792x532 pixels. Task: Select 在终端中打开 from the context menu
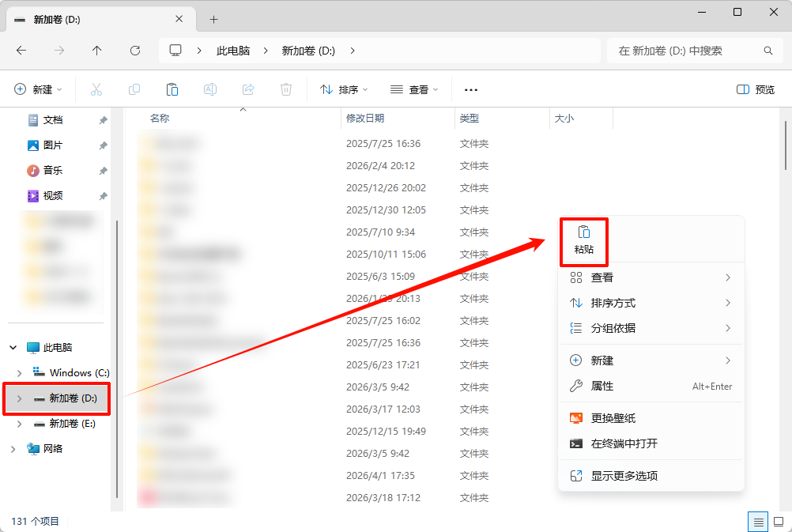[624, 444]
